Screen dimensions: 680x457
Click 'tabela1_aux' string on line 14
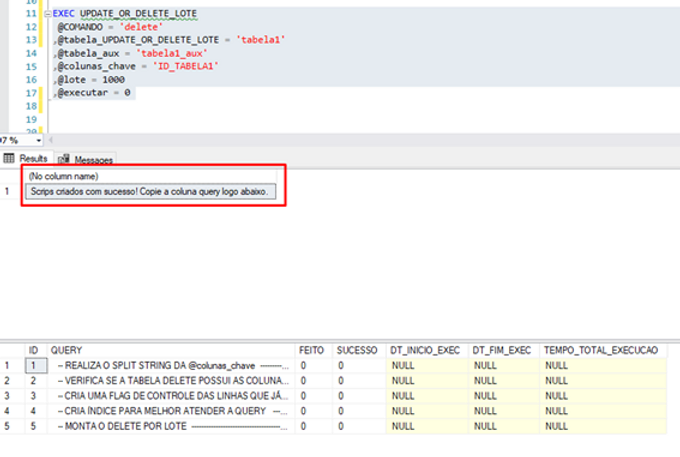tap(172, 53)
